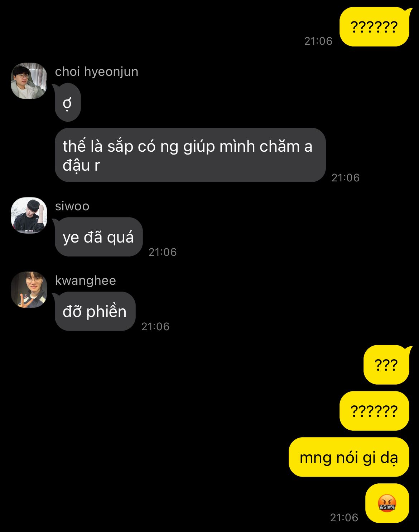
Task: Select the angry cursing face emoji
Action: pos(387,503)
